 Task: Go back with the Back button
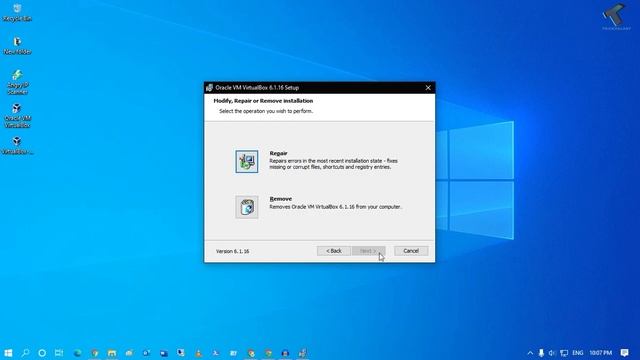333,251
